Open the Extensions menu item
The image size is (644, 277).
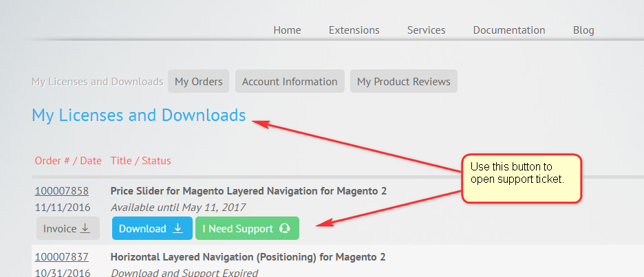click(354, 30)
